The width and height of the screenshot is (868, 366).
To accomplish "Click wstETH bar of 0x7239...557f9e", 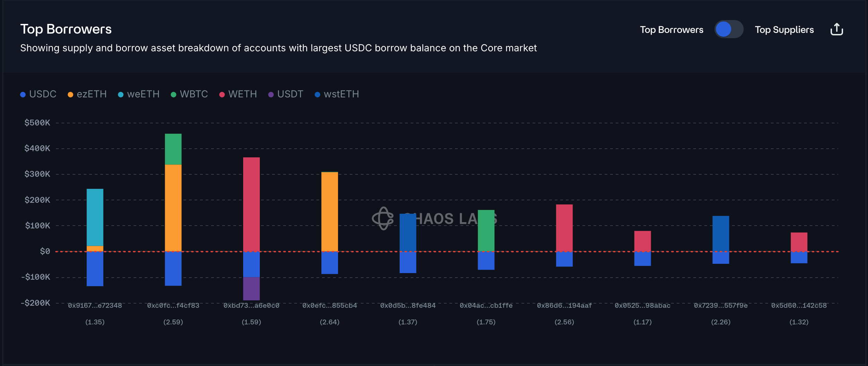I will tap(721, 234).
